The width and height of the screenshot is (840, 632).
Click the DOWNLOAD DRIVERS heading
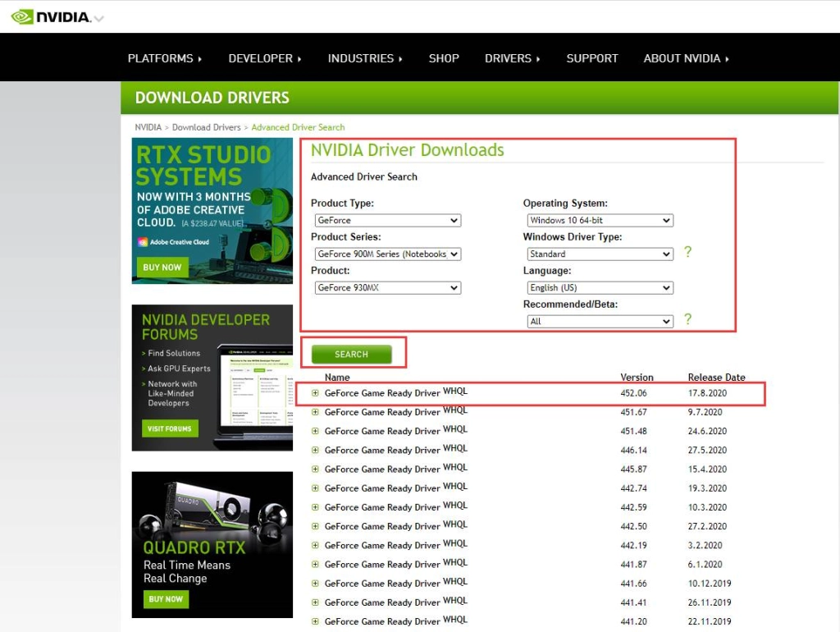coord(212,98)
